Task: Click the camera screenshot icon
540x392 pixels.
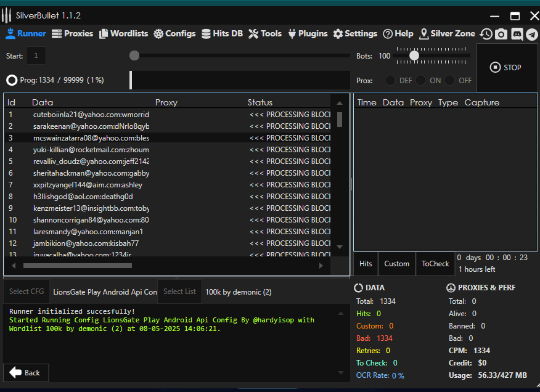Action: [501, 35]
